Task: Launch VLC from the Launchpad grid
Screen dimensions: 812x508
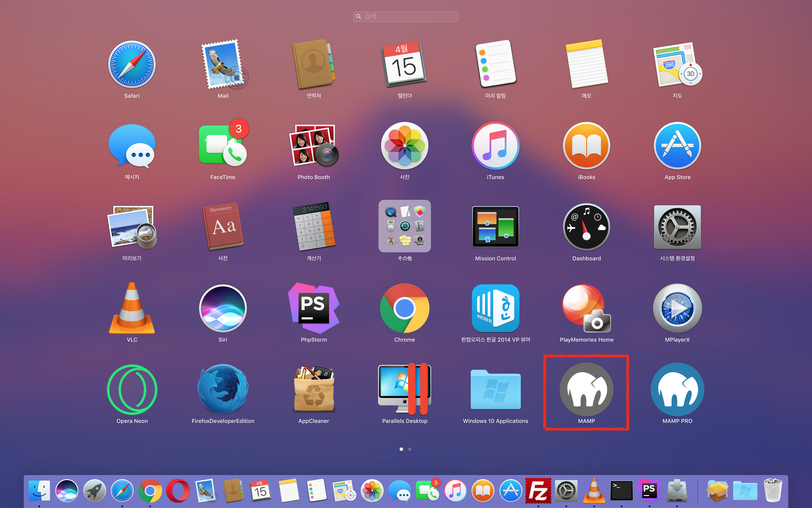Action: pyautogui.click(x=132, y=308)
